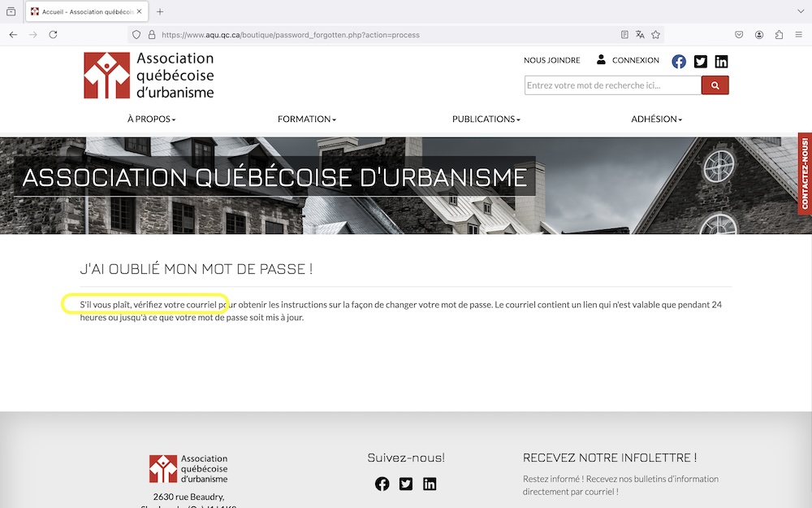Click the browser address bar URL
This screenshot has width=812, height=508.
pyautogui.click(x=291, y=35)
